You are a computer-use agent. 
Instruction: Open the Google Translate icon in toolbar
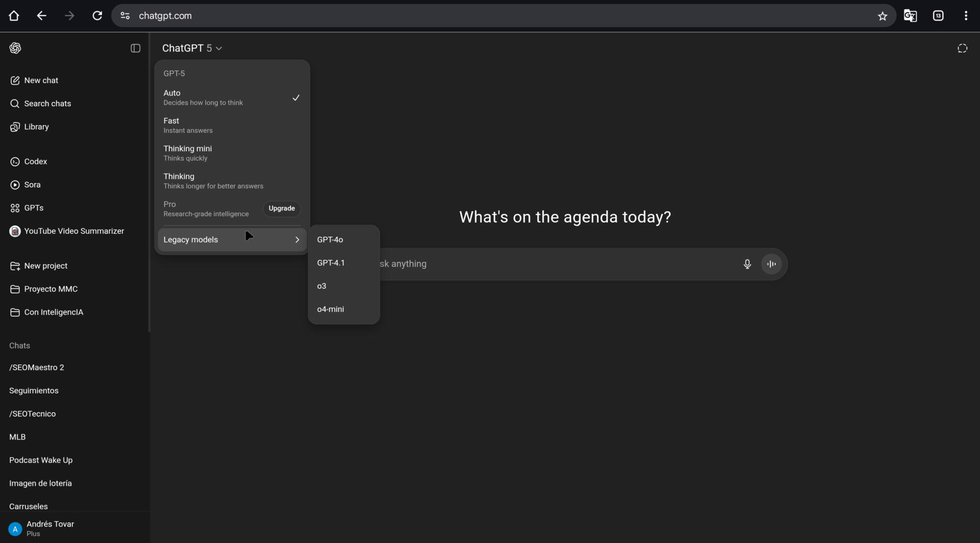pyautogui.click(x=910, y=16)
